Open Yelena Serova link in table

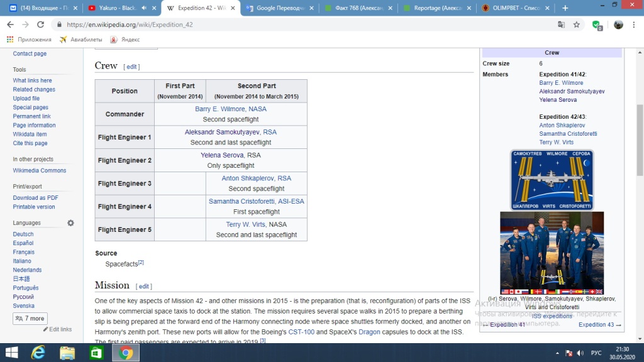[x=222, y=155]
